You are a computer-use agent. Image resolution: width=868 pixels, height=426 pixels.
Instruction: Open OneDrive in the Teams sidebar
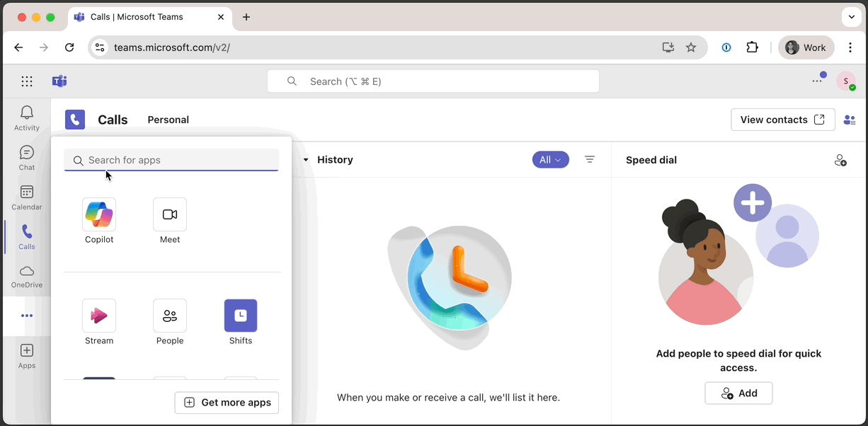pos(27,277)
